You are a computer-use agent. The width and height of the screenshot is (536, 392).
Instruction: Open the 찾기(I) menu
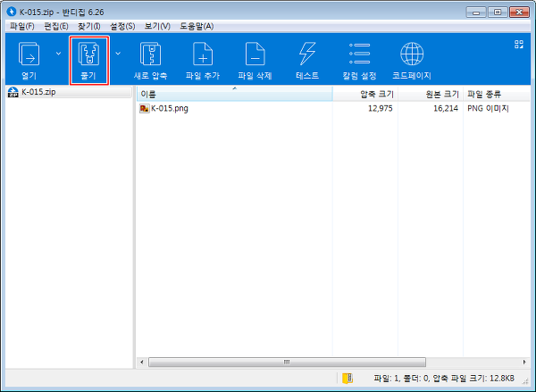[88, 26]
